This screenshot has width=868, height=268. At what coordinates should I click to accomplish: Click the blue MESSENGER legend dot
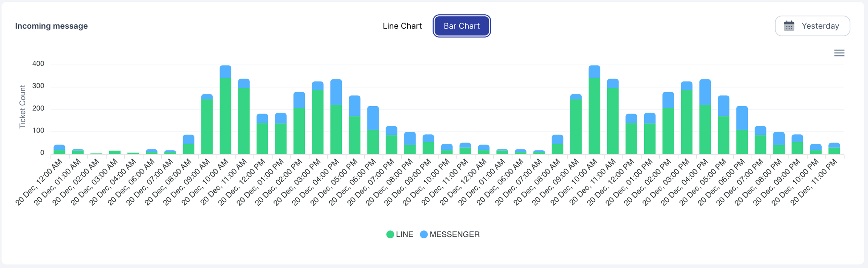[424, 234]
